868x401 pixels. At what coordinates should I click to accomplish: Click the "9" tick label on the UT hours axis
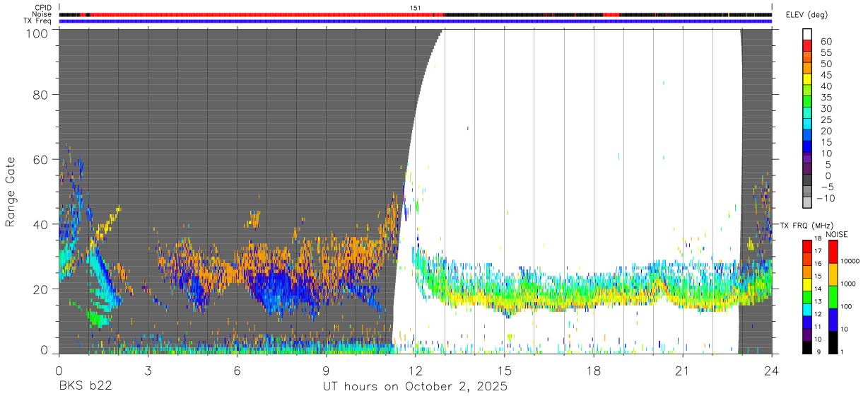pyautogui.click(x=326, y=370)
